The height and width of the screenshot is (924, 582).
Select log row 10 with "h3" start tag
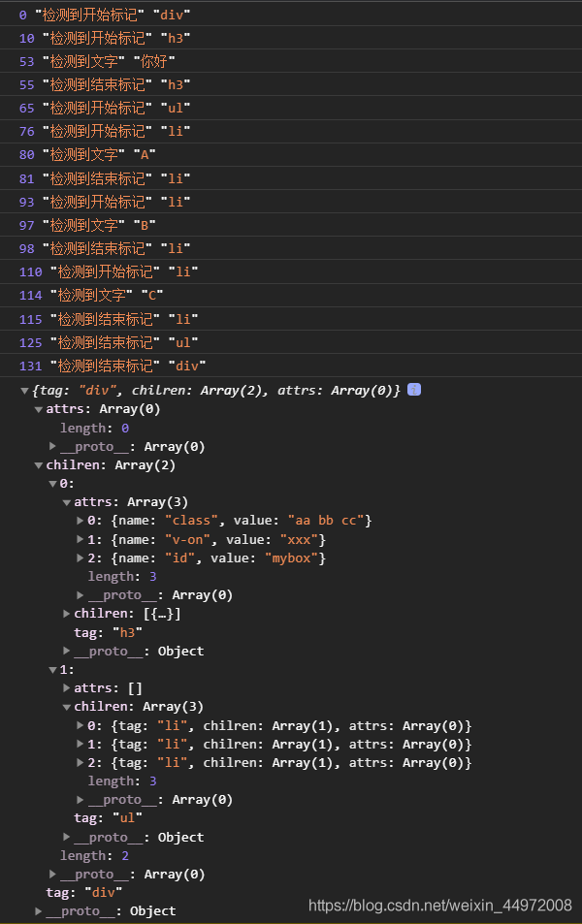pyautogui.click(x=291, y=38)
